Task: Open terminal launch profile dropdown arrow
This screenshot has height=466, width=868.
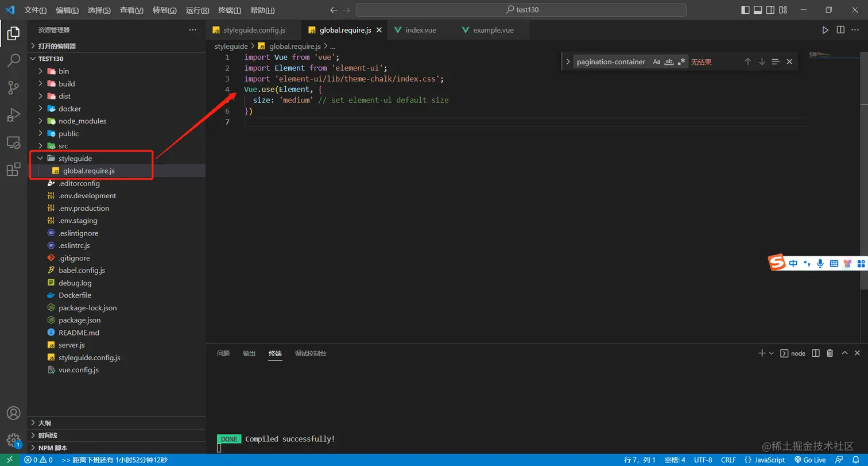Action: (772, 353)
